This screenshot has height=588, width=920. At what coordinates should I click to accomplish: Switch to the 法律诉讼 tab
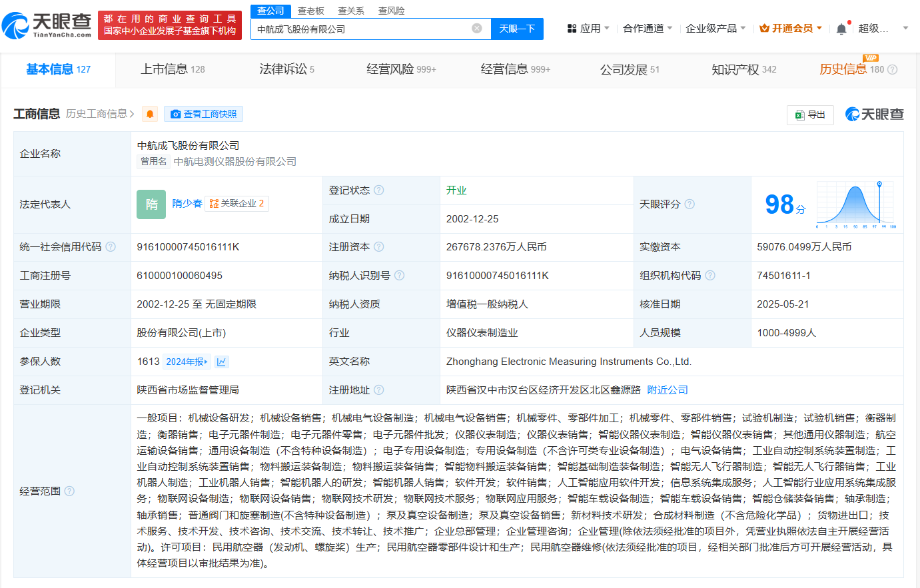point(286,69)
